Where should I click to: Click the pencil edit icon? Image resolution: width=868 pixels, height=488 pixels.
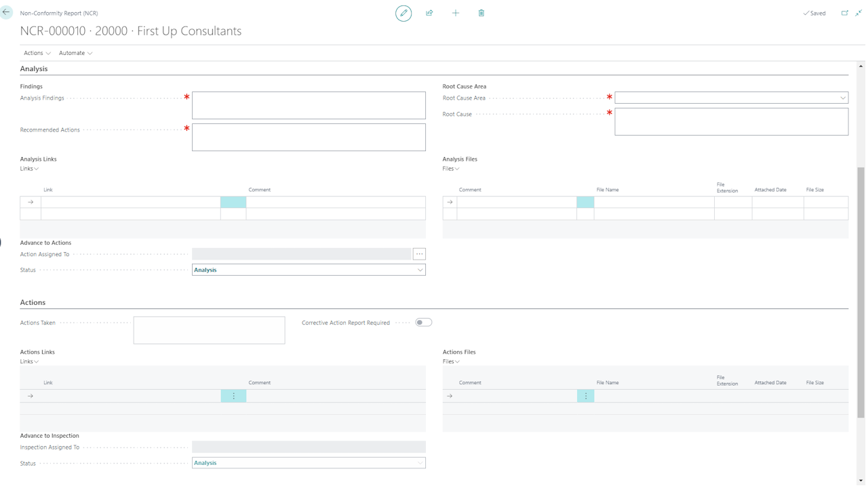tap(403, 13)
